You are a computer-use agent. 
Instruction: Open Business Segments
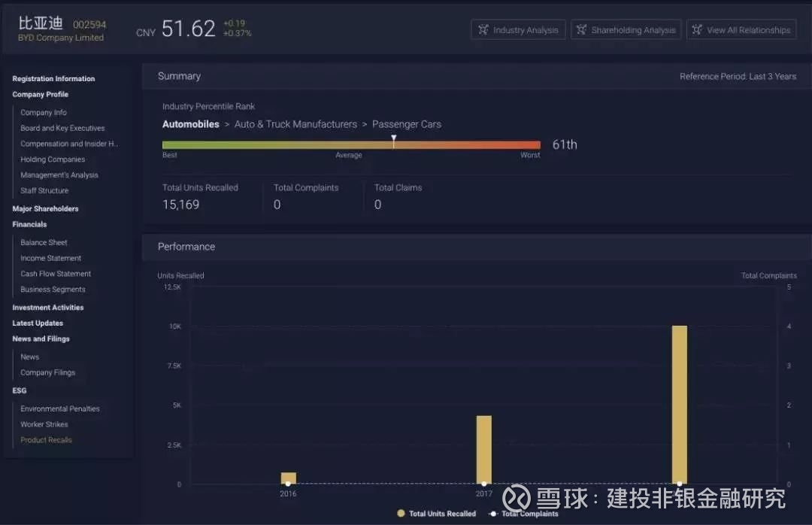click(53, 289)
